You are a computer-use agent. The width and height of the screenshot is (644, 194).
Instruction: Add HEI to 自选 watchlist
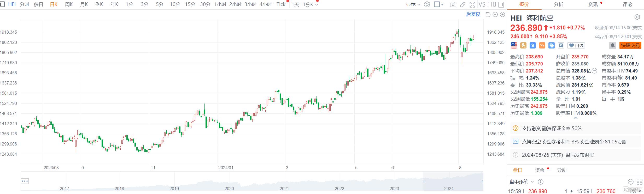point(576,45)
